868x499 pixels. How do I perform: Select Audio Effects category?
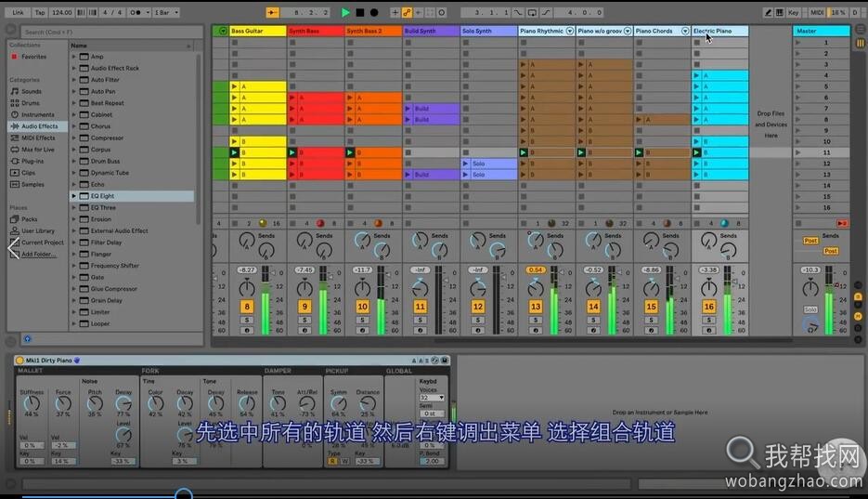[39, 126]
